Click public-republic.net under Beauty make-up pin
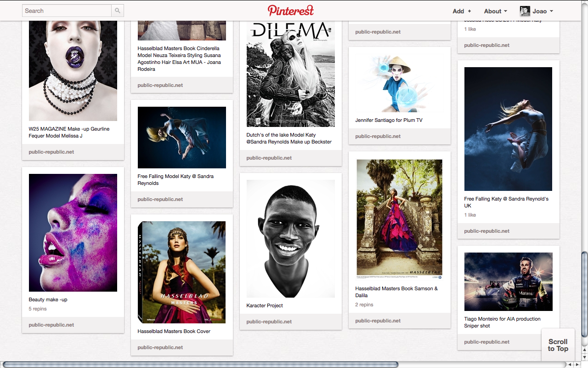 (x=51, y=325)
